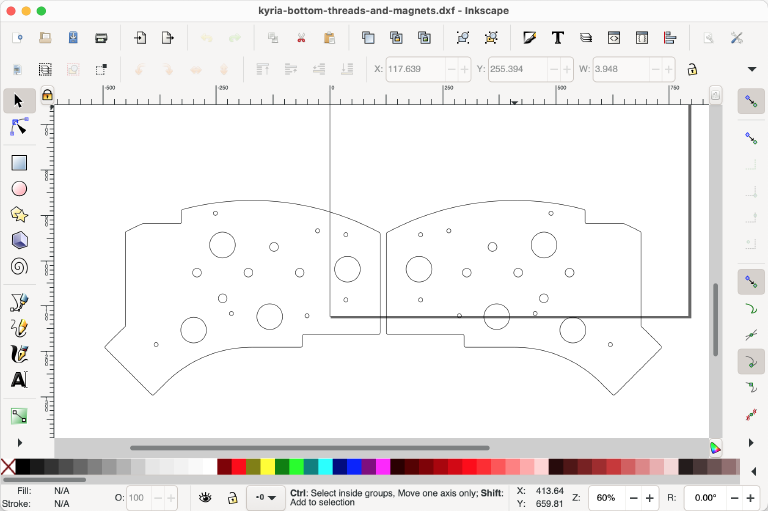Click the opacity O field
This screenshot has height=511, width=768.
coord(141,498)
